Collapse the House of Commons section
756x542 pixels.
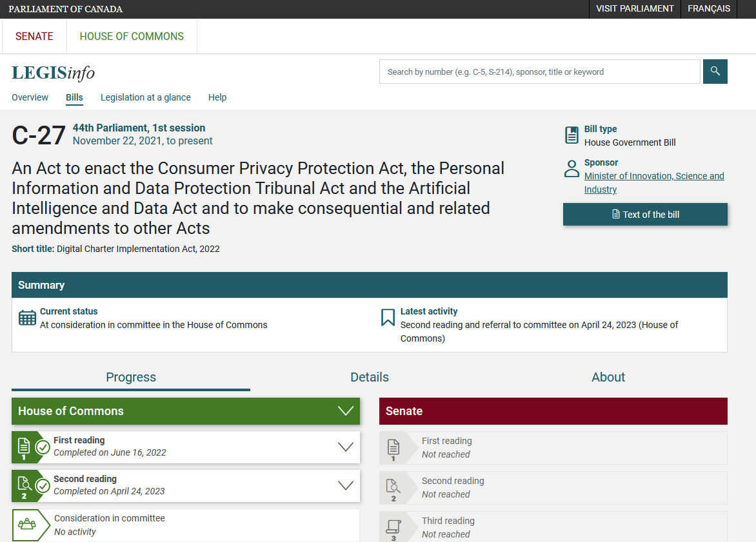coord(346,411)
